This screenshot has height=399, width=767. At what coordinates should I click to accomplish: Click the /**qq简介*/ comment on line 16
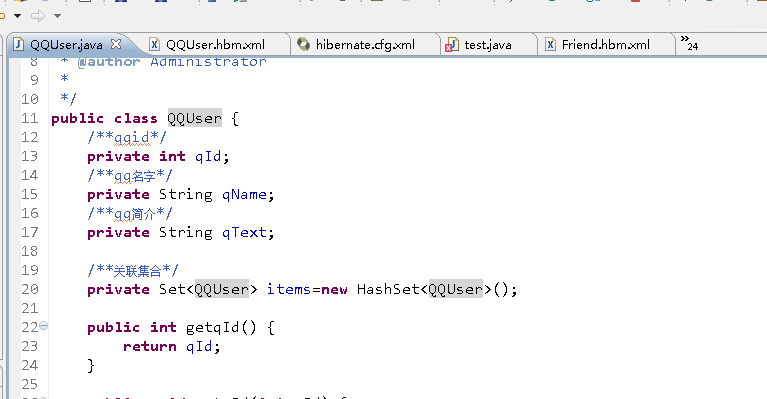coord(130,214)
